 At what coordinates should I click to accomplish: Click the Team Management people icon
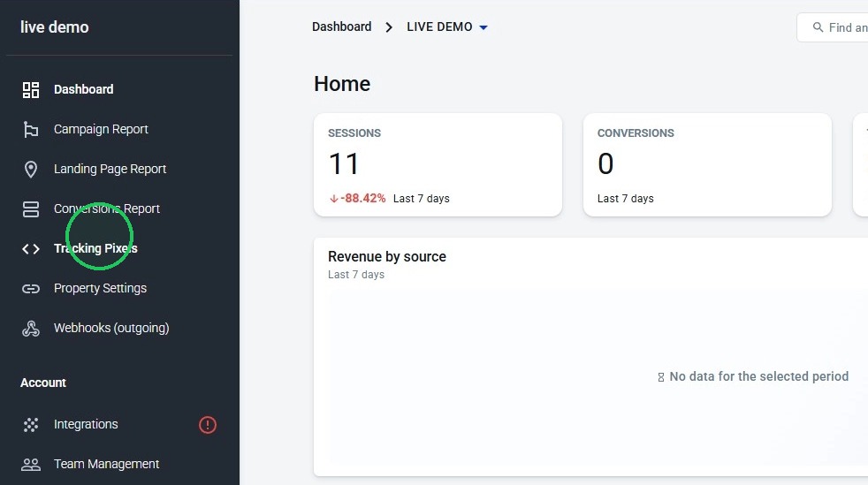(30, 465)
